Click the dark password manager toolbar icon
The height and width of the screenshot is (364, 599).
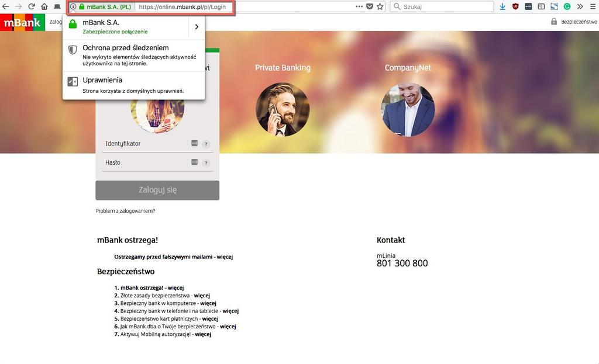[528, 6]
